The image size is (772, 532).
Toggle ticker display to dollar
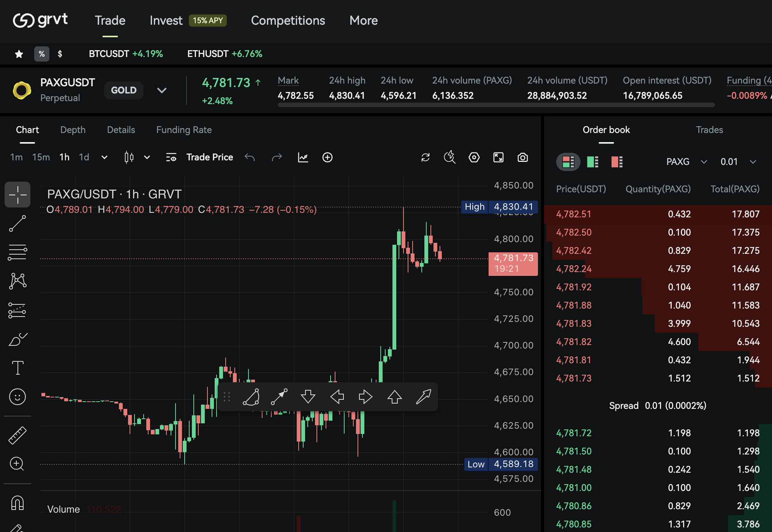pyautogui.click(x=60, y=54)
